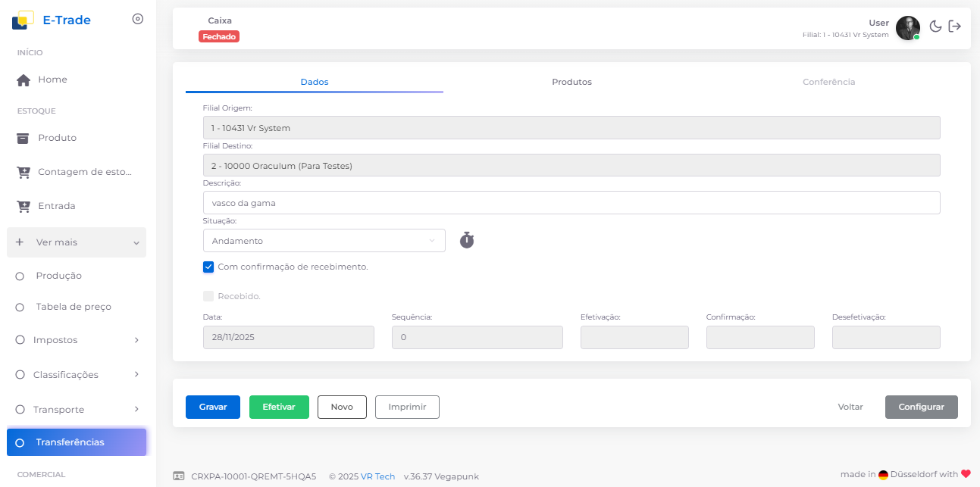
Task: Open Entrada via the cart icon
Action: point(23,206)
